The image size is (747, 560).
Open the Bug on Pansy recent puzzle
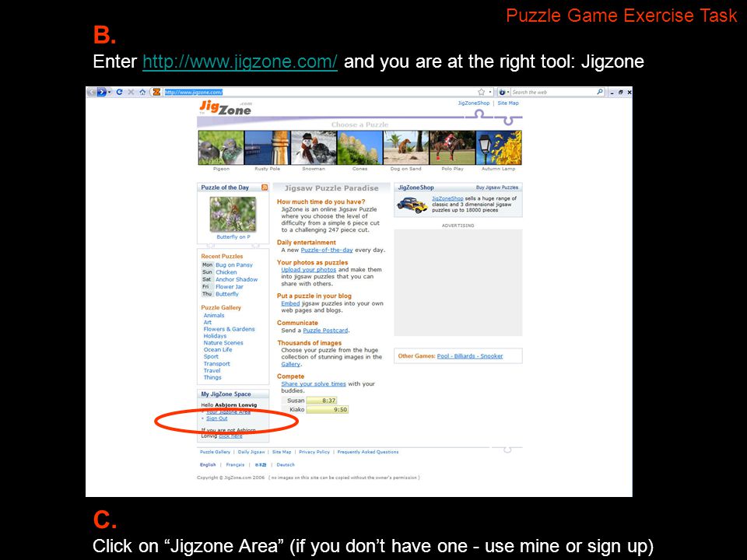coord(234,264)
